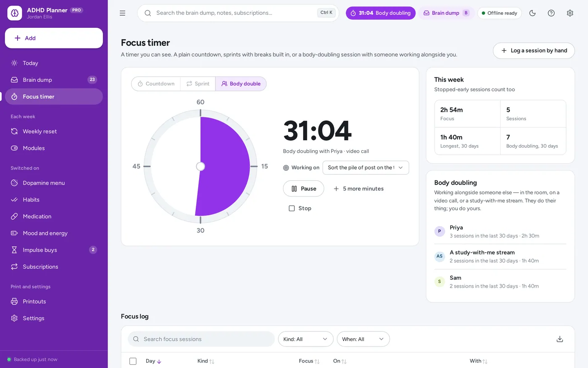Go to Weekly reset page

coord(54,131)
